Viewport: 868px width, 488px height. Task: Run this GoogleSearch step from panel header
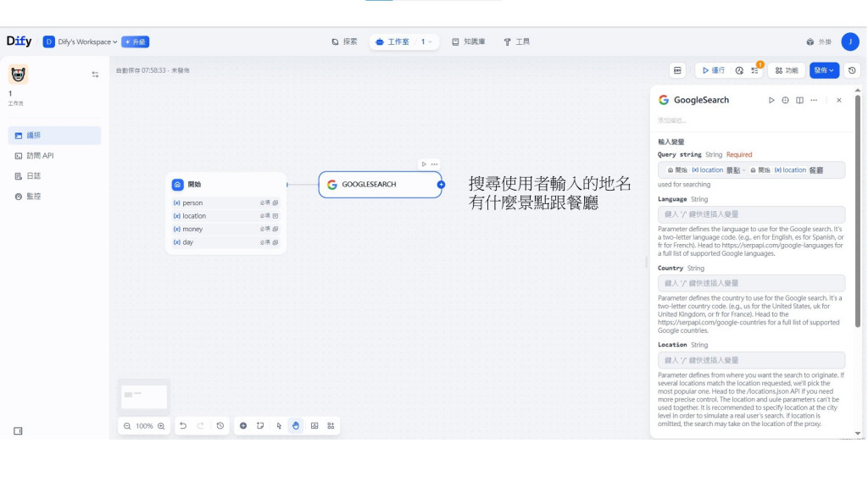[771, 100]
